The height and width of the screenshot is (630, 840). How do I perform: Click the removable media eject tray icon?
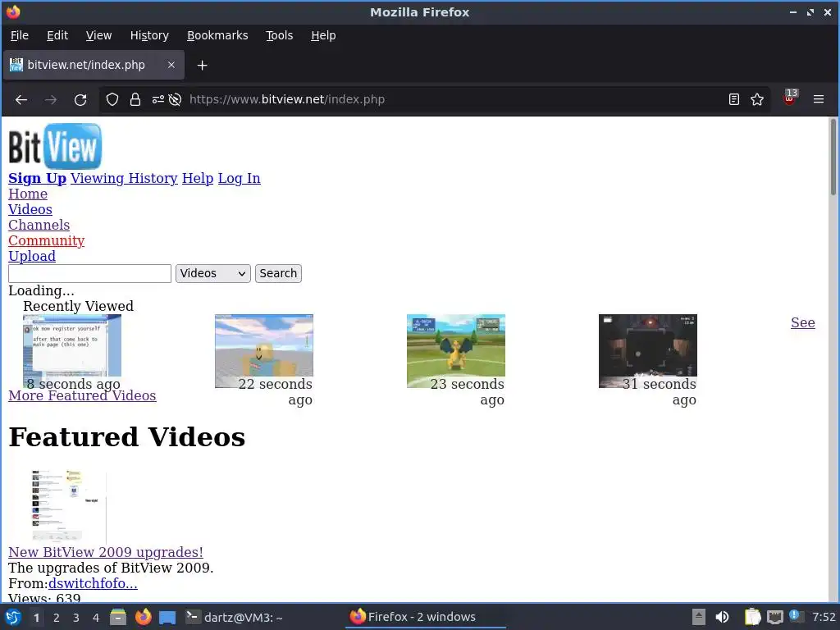[699, 617]
